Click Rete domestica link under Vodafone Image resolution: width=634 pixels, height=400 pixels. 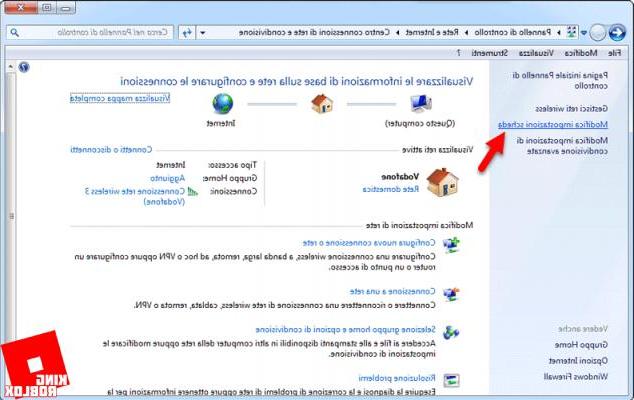pos(391,189)
